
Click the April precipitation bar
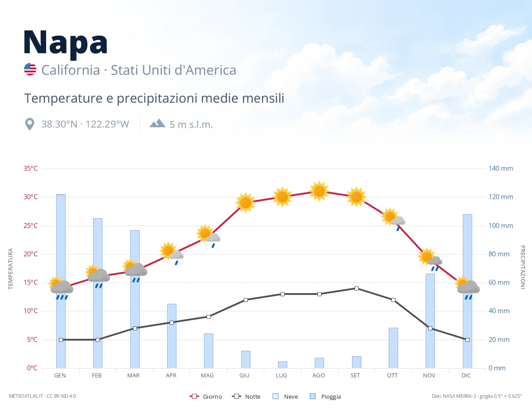tap(172, 336)
